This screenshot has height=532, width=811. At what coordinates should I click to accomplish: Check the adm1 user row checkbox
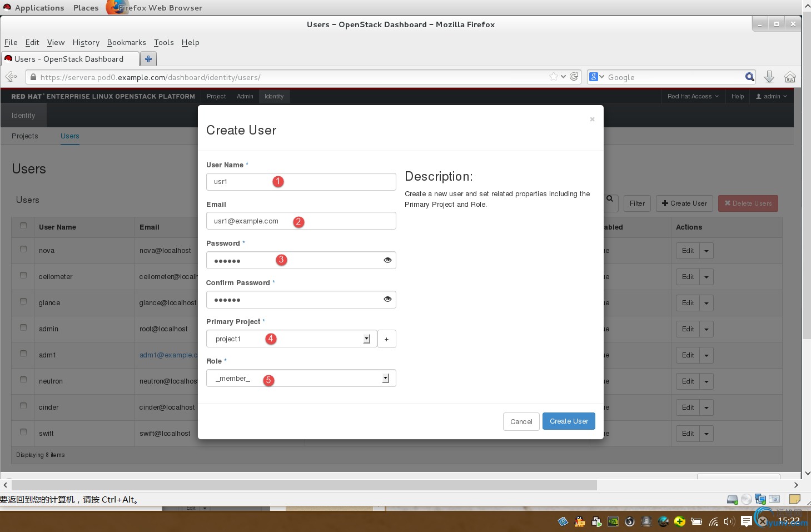pyautogui.click(x=23, y=354)
